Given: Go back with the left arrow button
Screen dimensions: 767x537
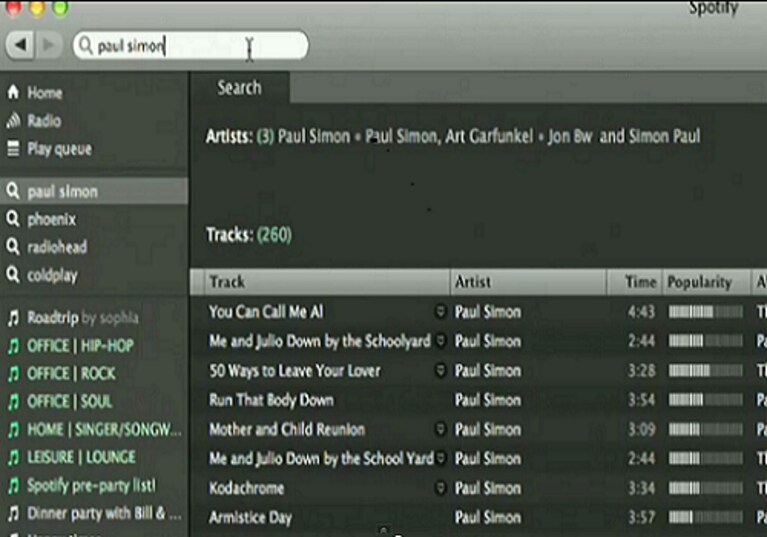Looking at the screenshot, I should tap(20, 45).
